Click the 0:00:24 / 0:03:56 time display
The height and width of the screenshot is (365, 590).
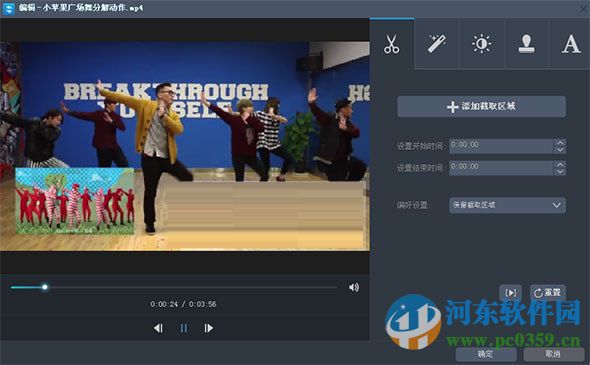tap(183, 304)
